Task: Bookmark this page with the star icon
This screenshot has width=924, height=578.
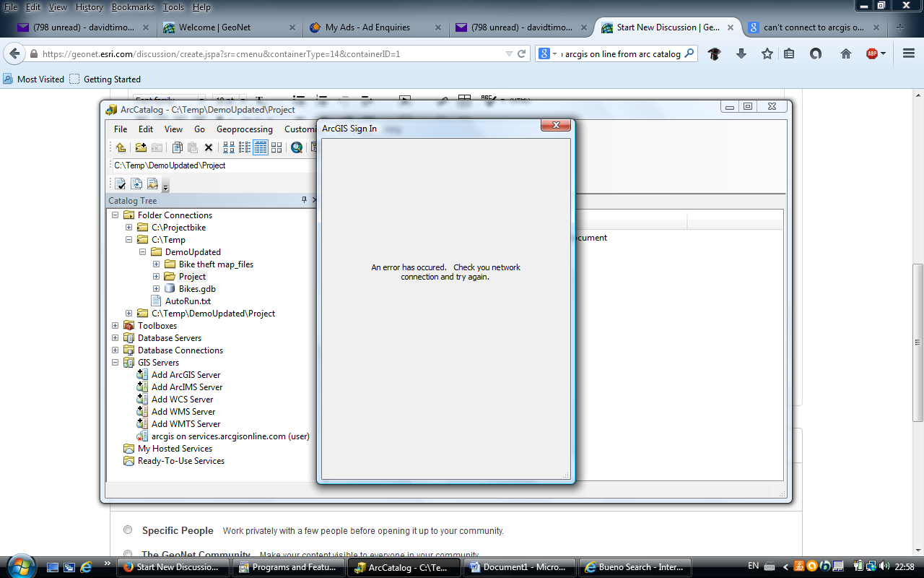Action: [x=767, y=54]
